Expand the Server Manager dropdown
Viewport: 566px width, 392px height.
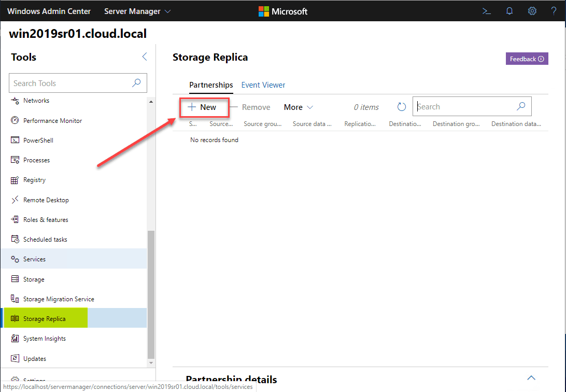point(137,11)
